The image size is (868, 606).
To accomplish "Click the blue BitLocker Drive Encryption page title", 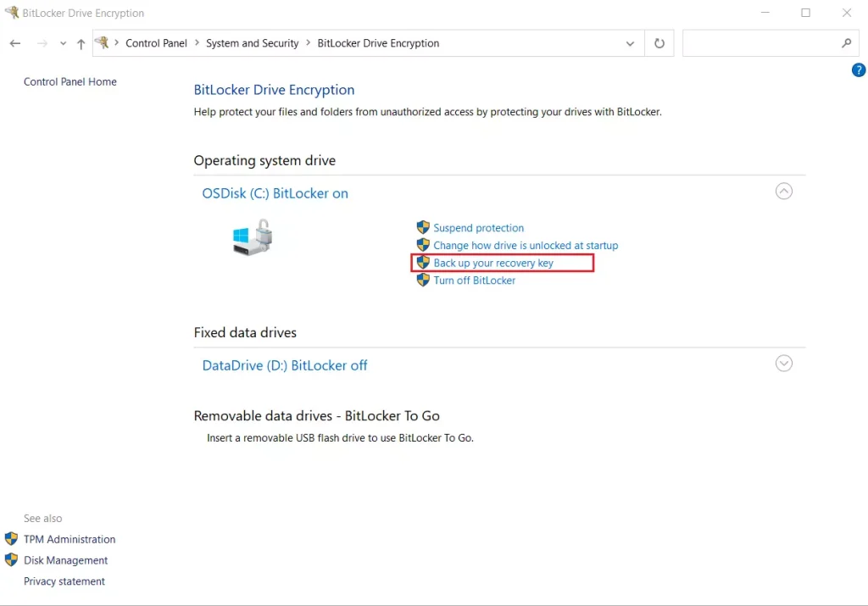I will [x=274, y=90].
